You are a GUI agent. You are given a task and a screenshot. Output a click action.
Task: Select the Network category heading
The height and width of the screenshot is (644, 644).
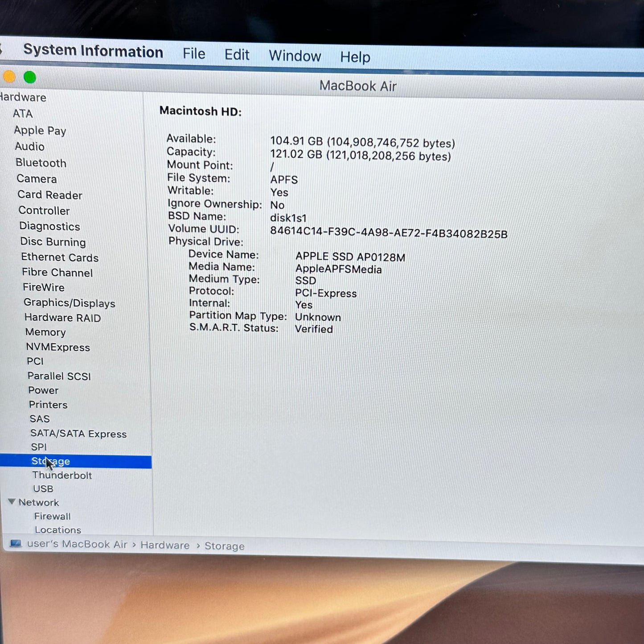tap(39, 502)
